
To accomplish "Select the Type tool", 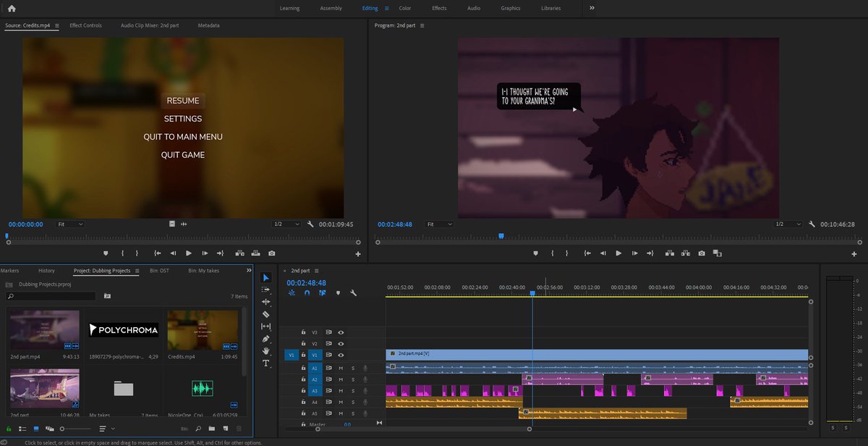I will pyautogui.click(x=265, y=363).
